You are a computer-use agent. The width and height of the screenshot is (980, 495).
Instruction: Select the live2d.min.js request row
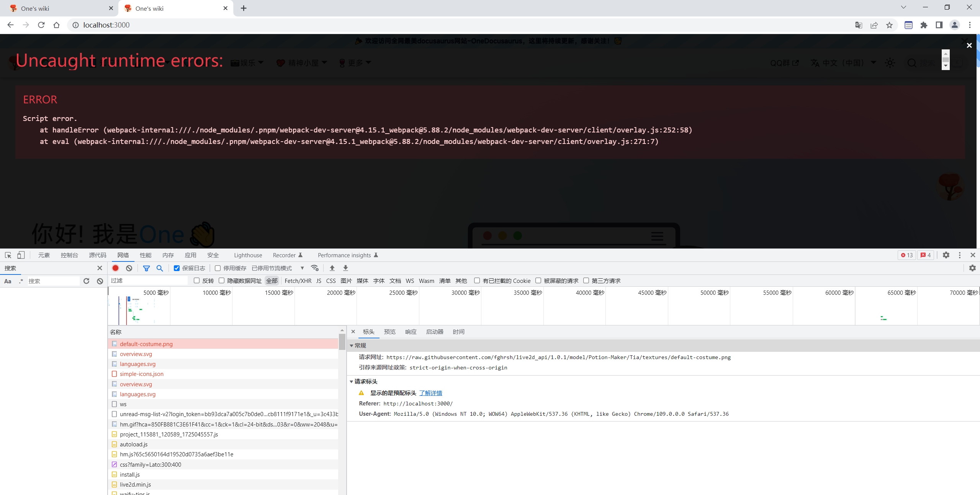[223, 484]
